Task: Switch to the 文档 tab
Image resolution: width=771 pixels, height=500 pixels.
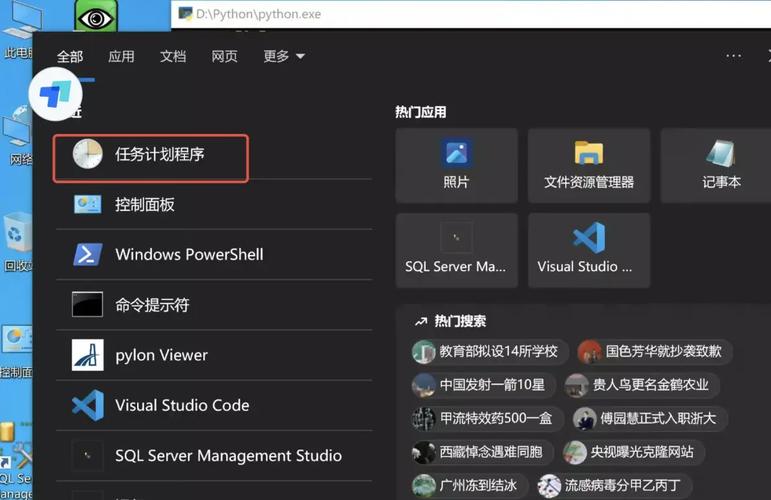Action: (173, 56)
